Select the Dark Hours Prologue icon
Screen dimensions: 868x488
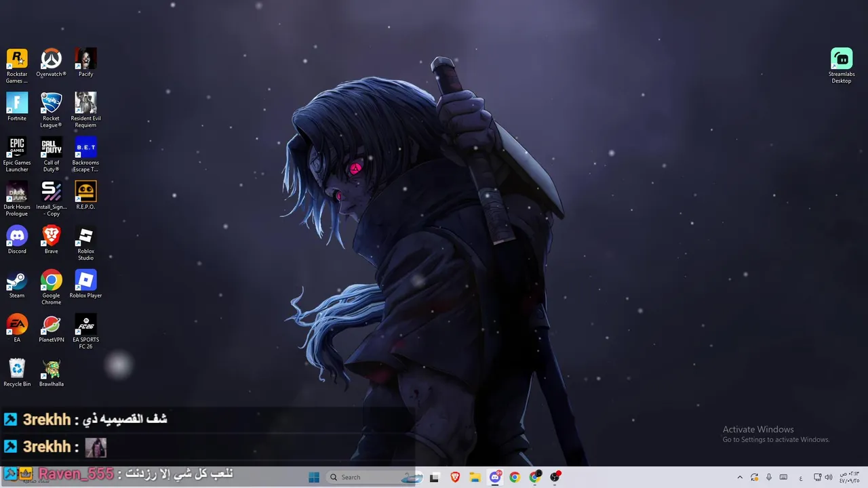[x=17, y=199]
